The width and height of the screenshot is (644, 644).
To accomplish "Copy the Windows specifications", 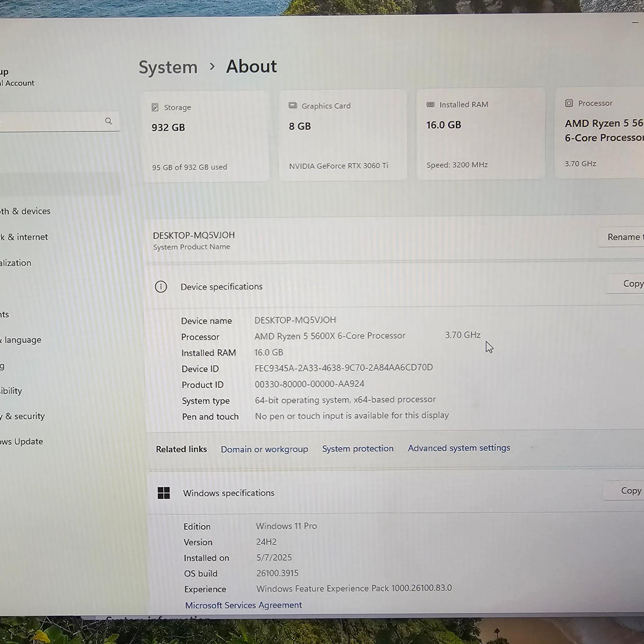I will coord(624,491).
